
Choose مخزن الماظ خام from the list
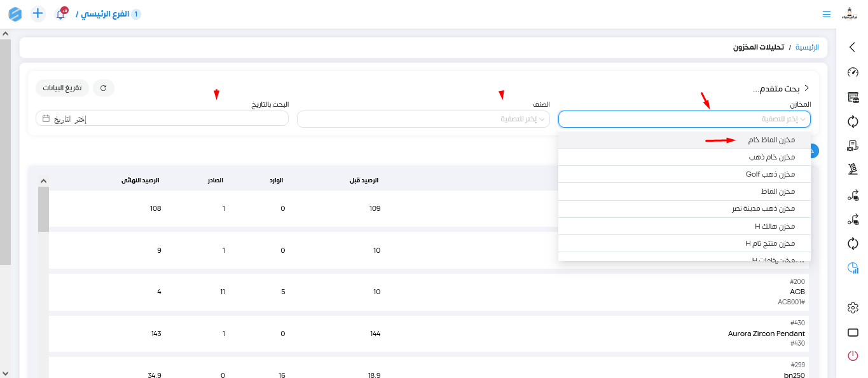coord(771,140)
